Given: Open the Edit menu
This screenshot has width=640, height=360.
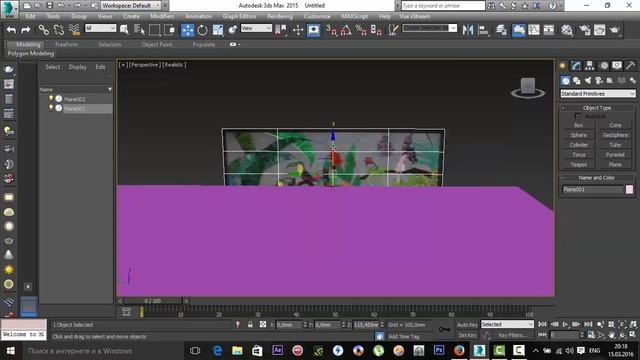Looking at the screenshot, I should [x=31, y=16].
